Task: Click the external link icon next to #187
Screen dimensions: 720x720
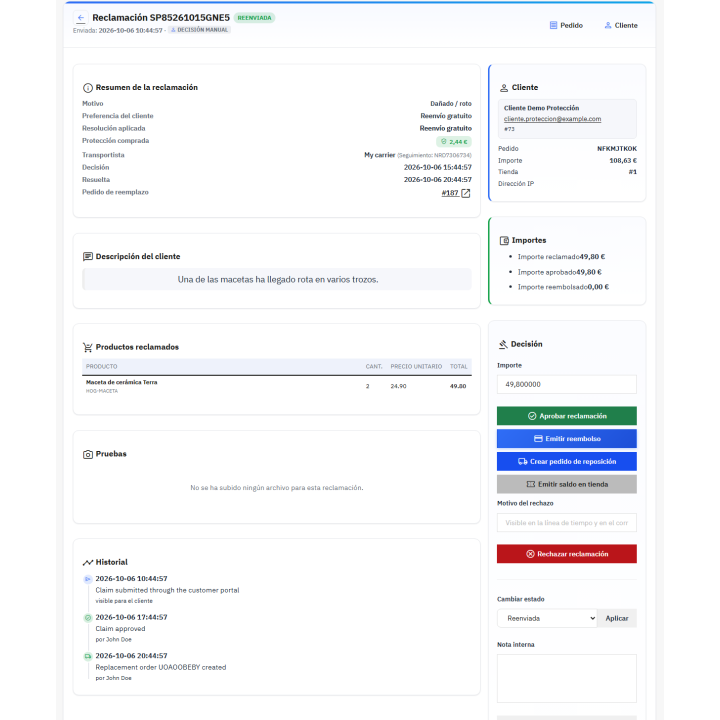Action: 466,193
